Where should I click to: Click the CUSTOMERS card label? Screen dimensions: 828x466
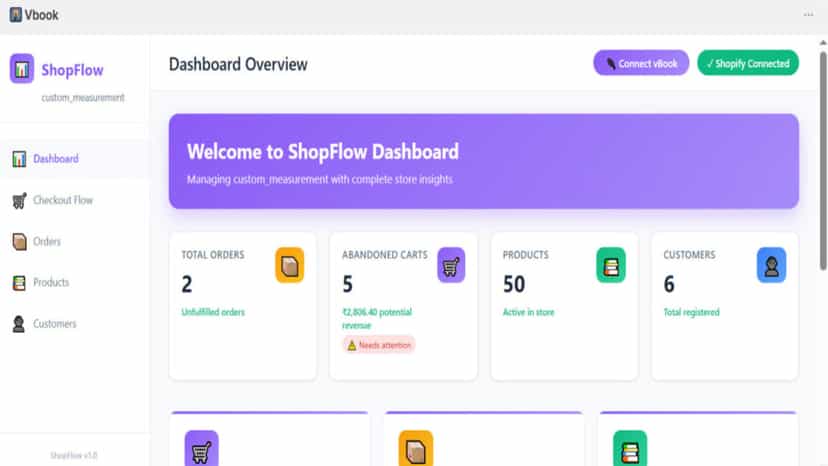tap(689, 255)
